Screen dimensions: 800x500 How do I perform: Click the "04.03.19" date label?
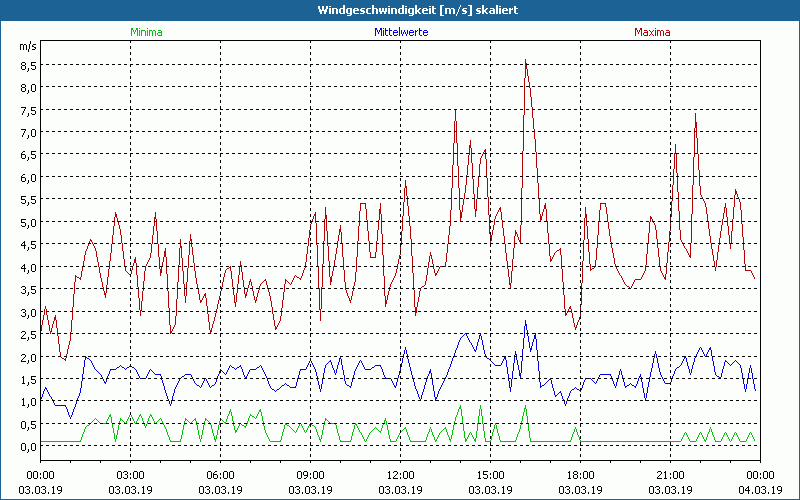pyautogui.click(x=759, y=488)
